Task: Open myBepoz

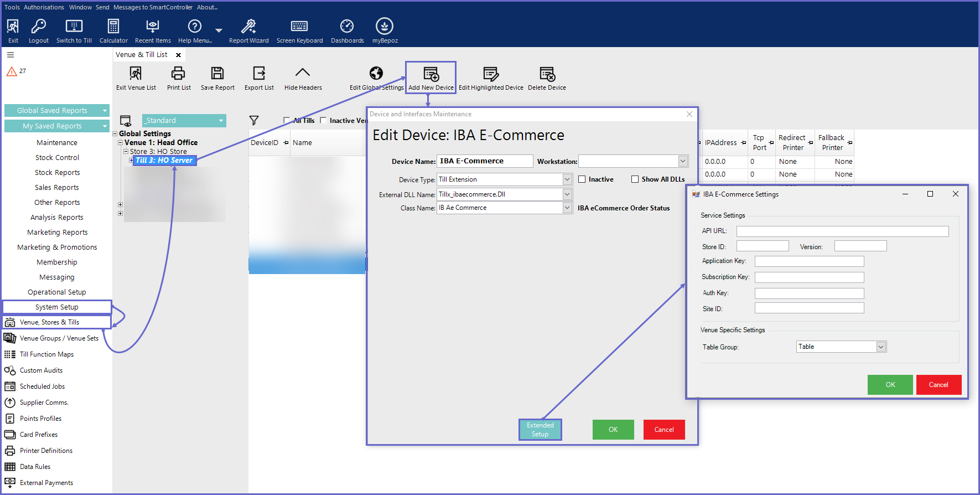Action: [385, 31]
